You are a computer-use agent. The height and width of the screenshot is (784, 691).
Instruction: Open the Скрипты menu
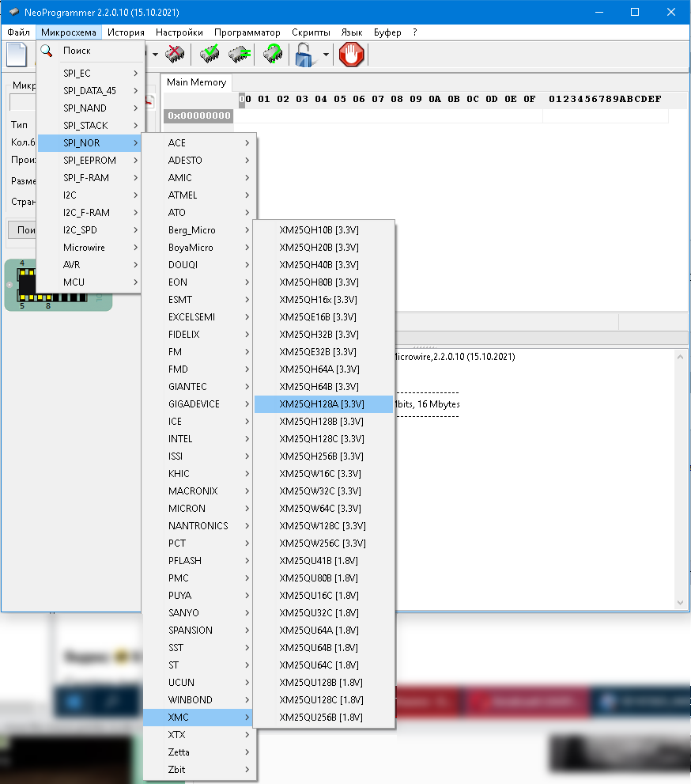coord(311,32)
